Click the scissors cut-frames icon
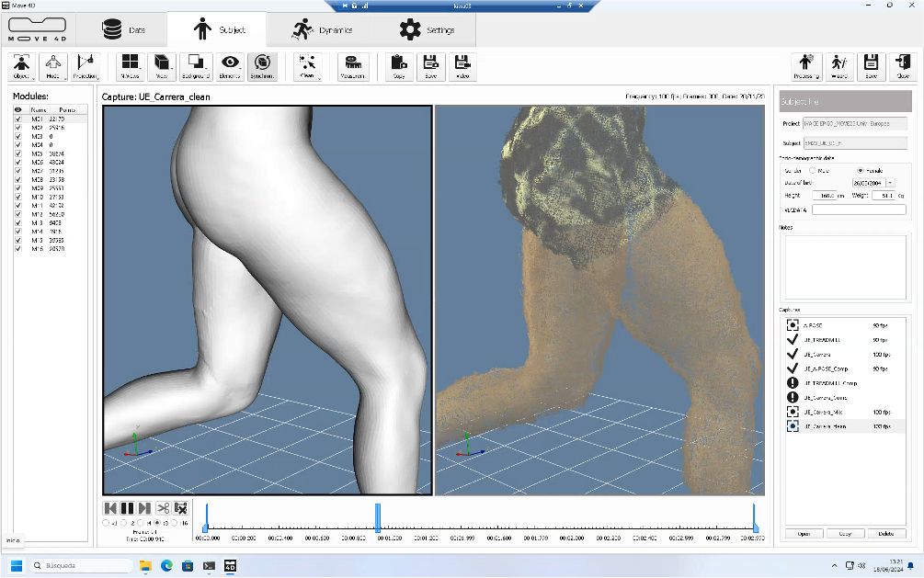The width and height of the screenshot is (924, 578). (163, 508)
